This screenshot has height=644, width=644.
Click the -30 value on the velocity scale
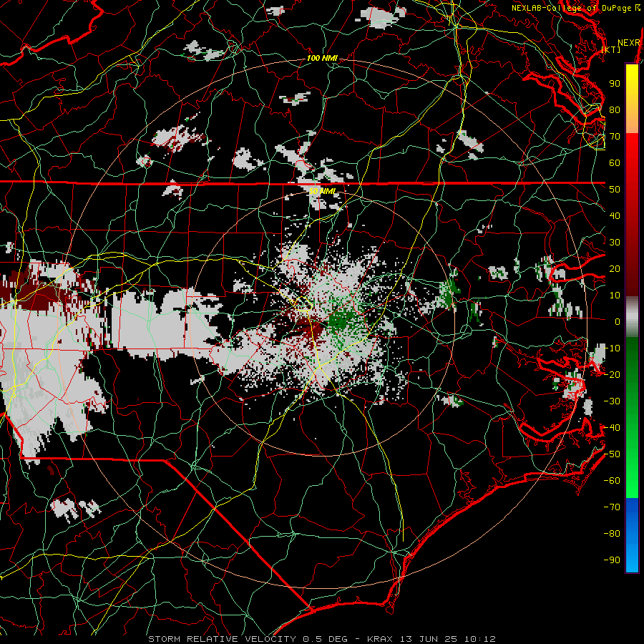coord(612,401)
